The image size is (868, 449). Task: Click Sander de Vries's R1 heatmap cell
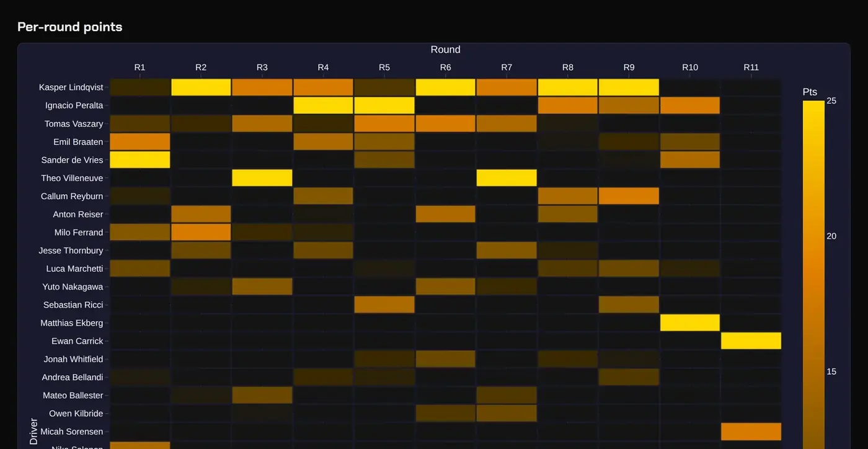140,160
